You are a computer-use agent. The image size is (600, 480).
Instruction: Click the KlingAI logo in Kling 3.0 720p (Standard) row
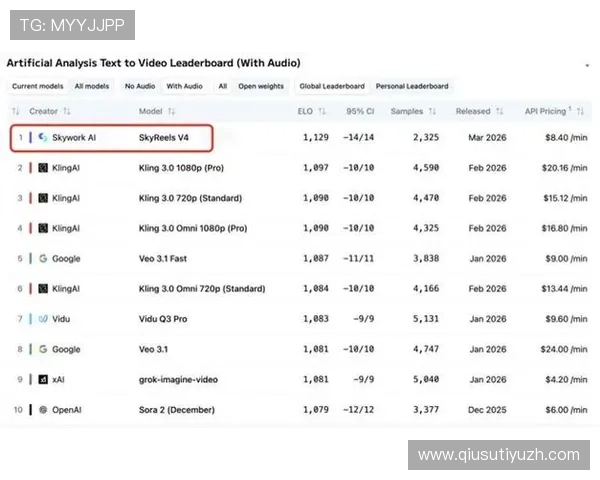[x=43, y=198]
